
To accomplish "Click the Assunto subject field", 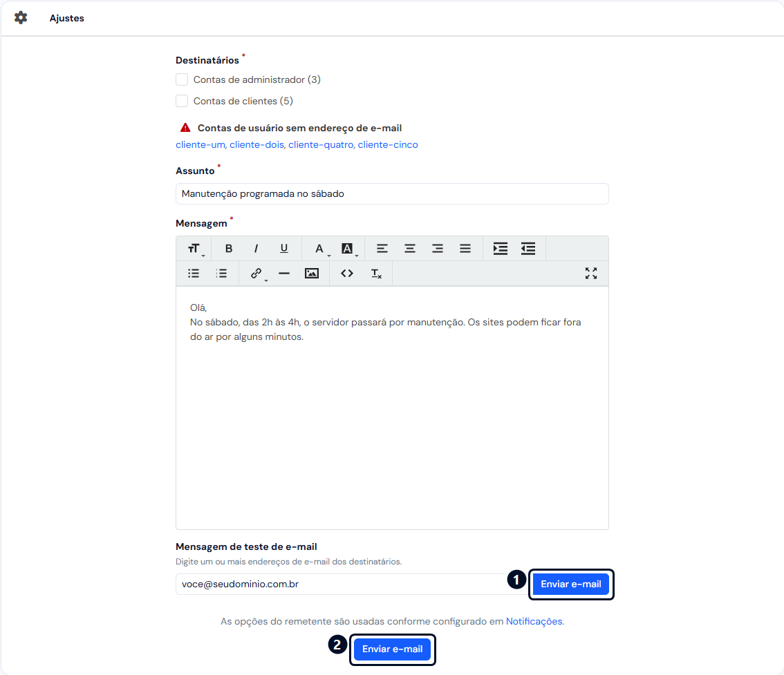I will point(392,194).
